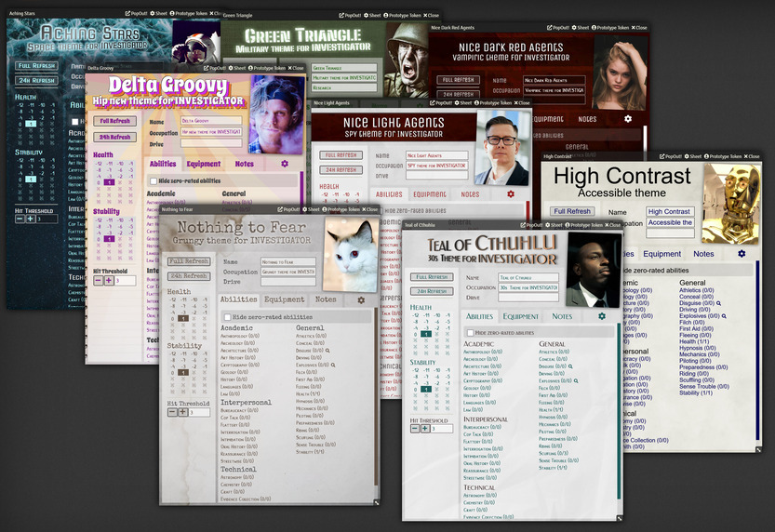Click 24h Refresh in Delta Groovy
The image size is (775, 532).
(x=114, y=137)
